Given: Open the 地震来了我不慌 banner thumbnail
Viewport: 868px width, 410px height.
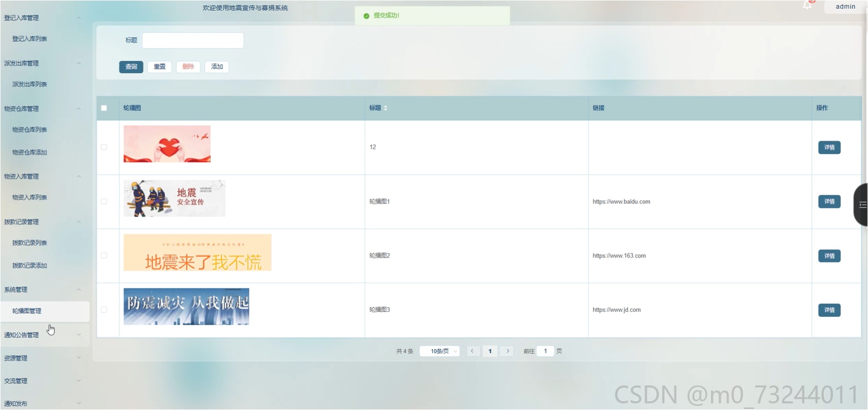Looking at the screenshot, I should click(197, 253).
